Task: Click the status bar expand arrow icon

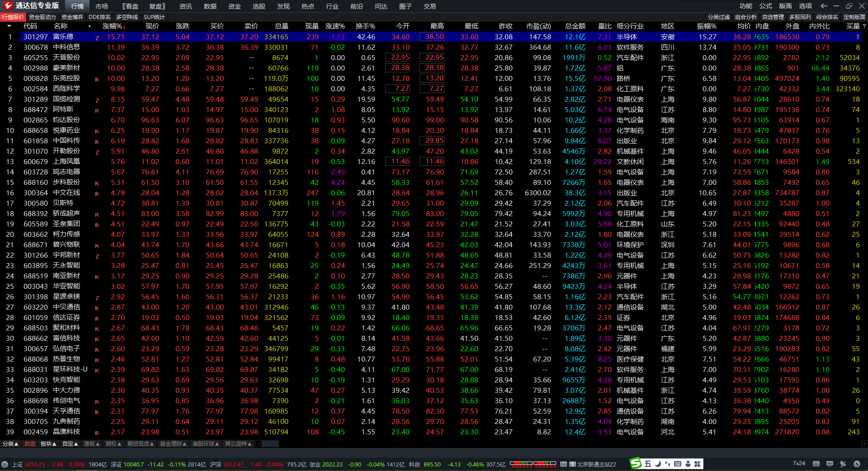Action: 5,464
